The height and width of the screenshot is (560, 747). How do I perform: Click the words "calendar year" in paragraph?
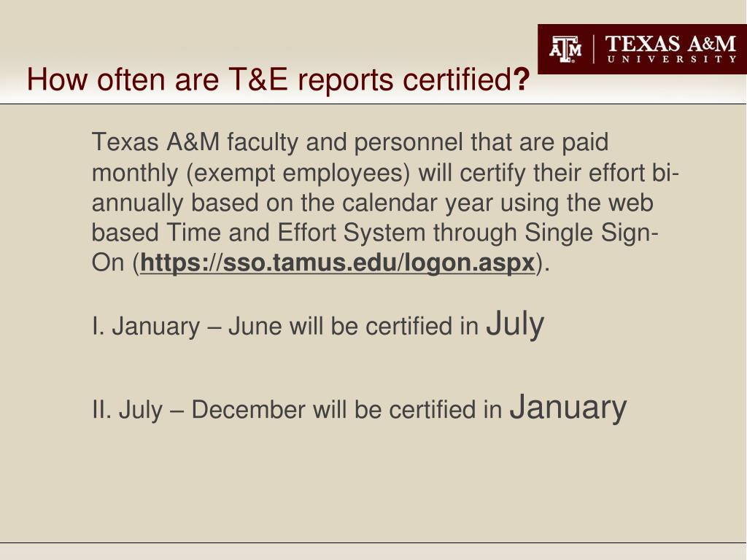pyautogui.click(x=417, y=203)
